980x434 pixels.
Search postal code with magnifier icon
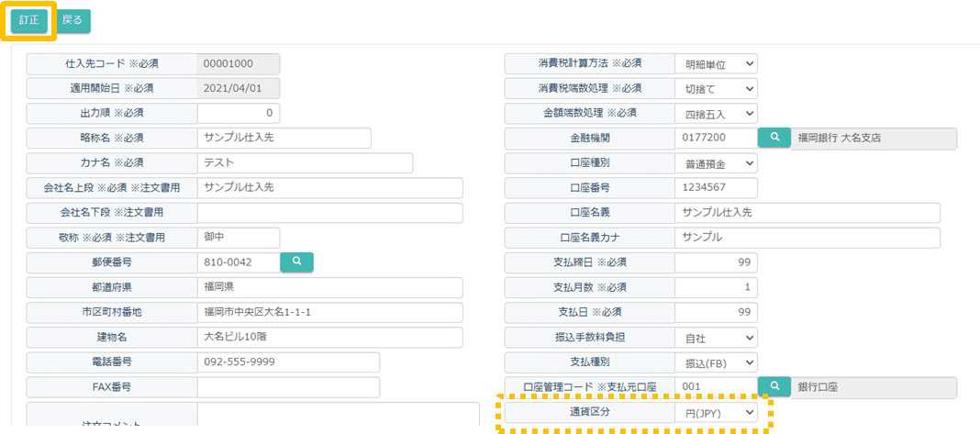(x=297, y=262)
